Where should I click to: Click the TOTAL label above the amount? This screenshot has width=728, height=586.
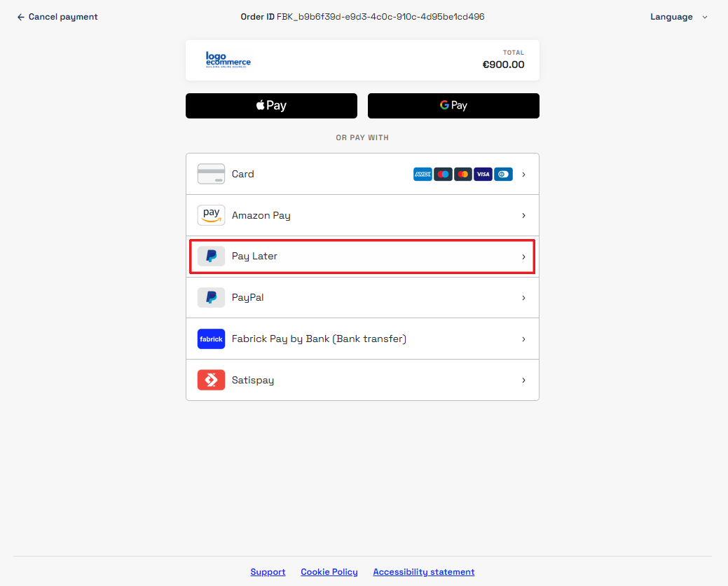514,53
